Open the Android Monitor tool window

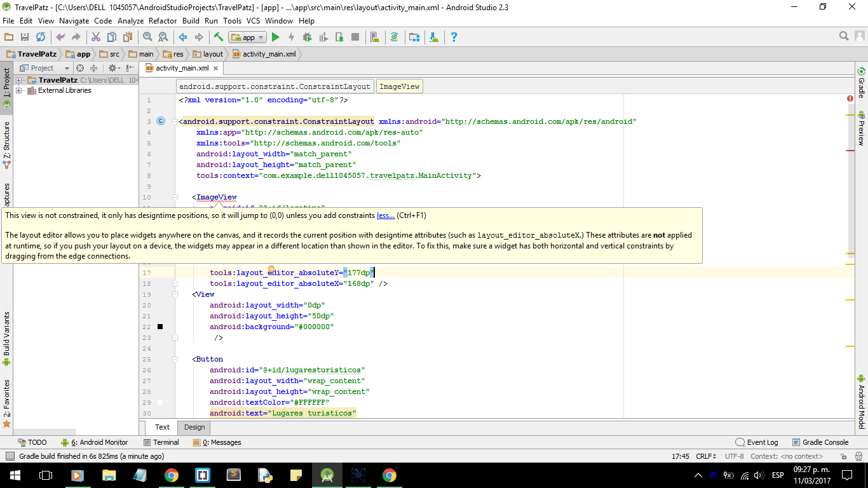coord(94,442)
